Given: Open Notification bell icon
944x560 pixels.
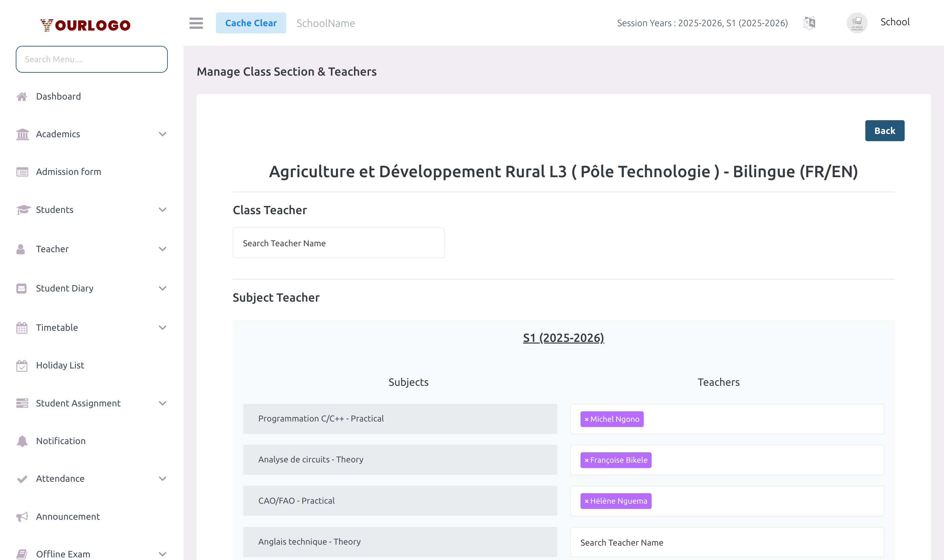Looking at the screenshot, I should point(22,440).
